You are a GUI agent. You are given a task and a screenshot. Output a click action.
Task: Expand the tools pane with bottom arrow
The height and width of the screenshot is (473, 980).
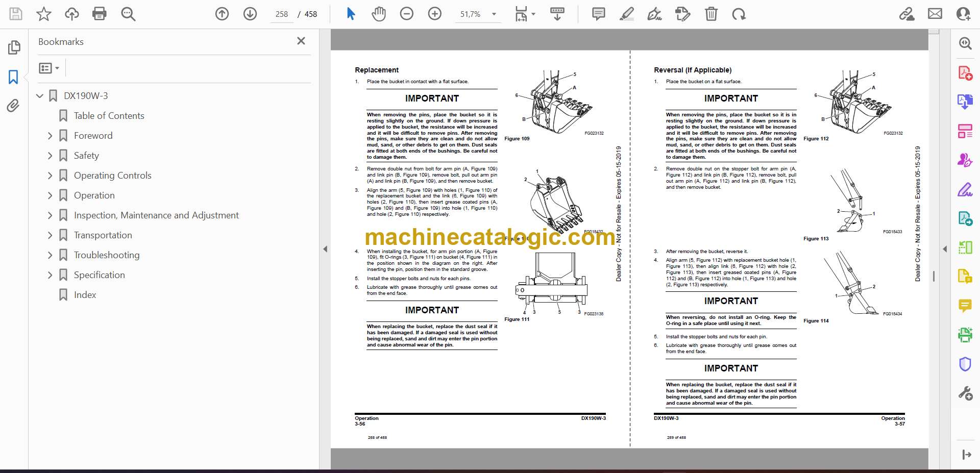coord(966,455)
